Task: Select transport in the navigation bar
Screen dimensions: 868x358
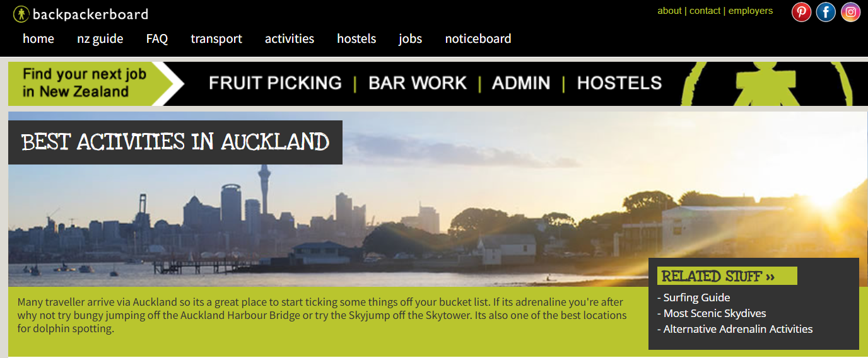Action: (x=216, y=38)
